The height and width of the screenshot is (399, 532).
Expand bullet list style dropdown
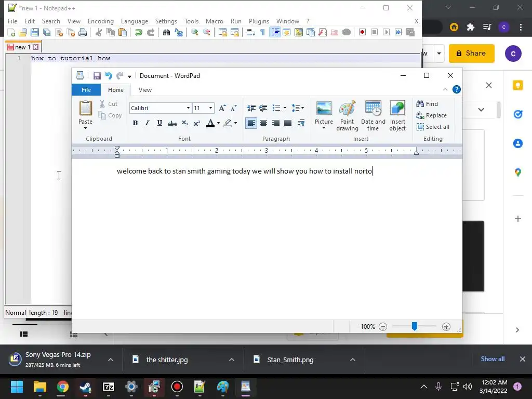point(285,108)
